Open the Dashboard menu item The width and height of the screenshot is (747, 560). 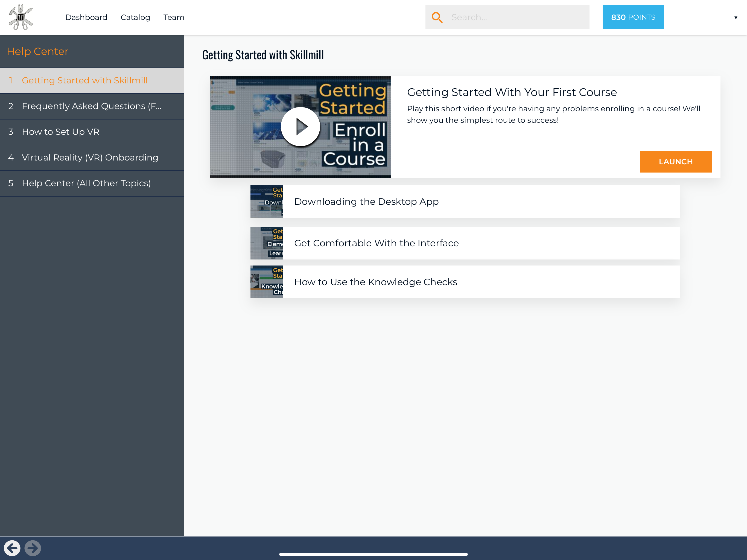coord(86,17)
